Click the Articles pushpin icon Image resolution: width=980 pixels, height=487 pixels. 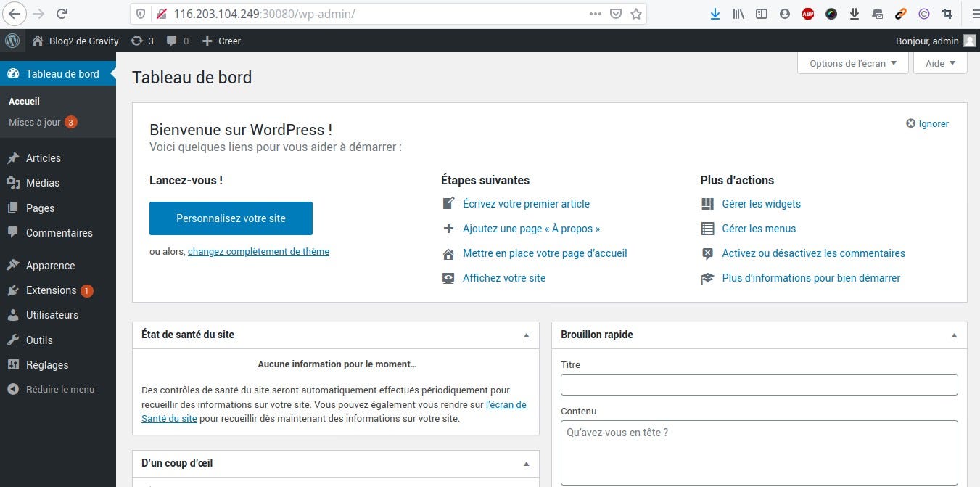13,158
